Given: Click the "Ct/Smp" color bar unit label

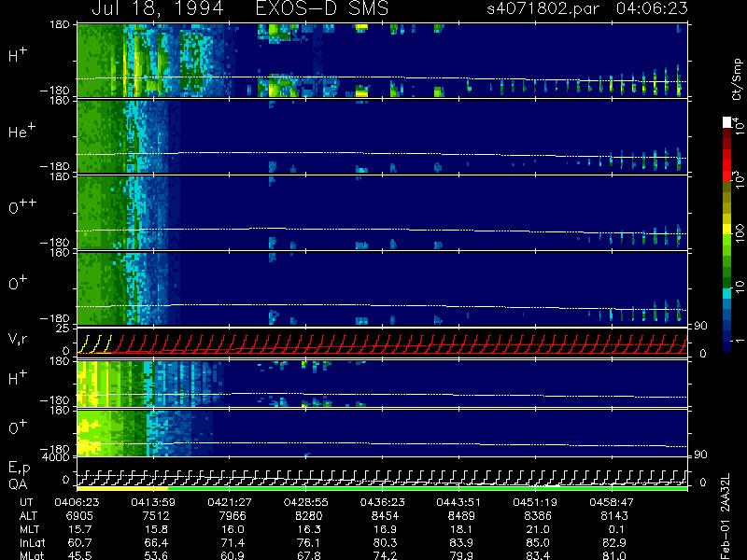Looking at the screenshot, I should (x=737, y=79).
